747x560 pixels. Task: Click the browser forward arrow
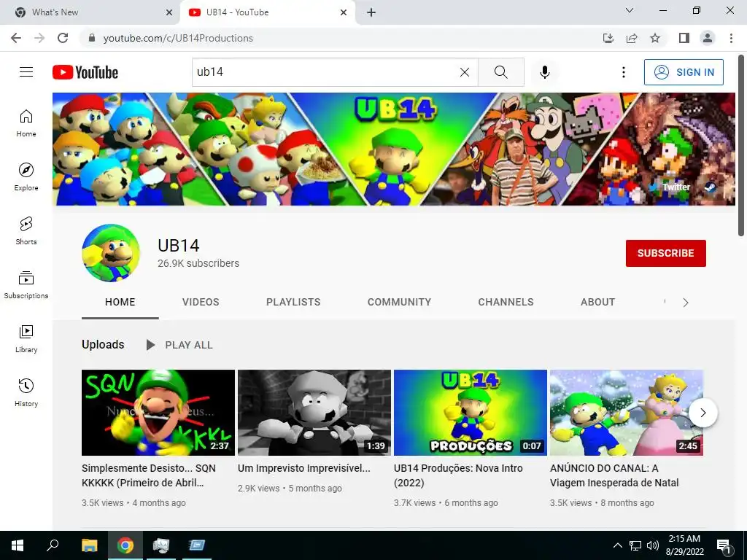[x=39, y=38]
